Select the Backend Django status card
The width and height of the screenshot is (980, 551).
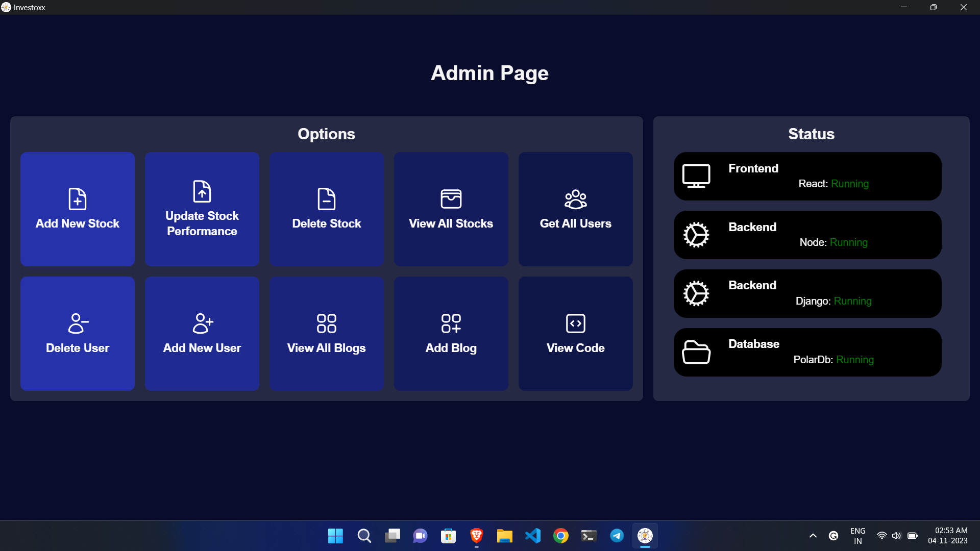tap(807, 293)
